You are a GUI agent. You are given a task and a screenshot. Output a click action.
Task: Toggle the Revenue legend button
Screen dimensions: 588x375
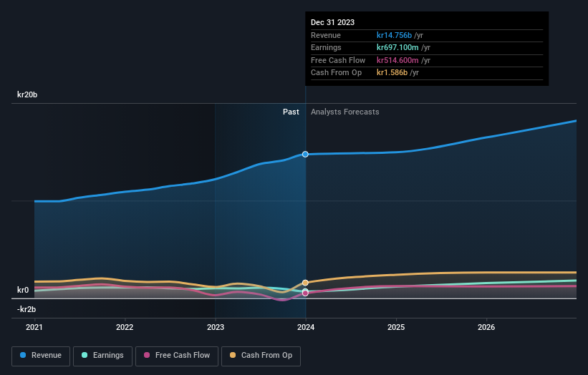click(41, 356)
